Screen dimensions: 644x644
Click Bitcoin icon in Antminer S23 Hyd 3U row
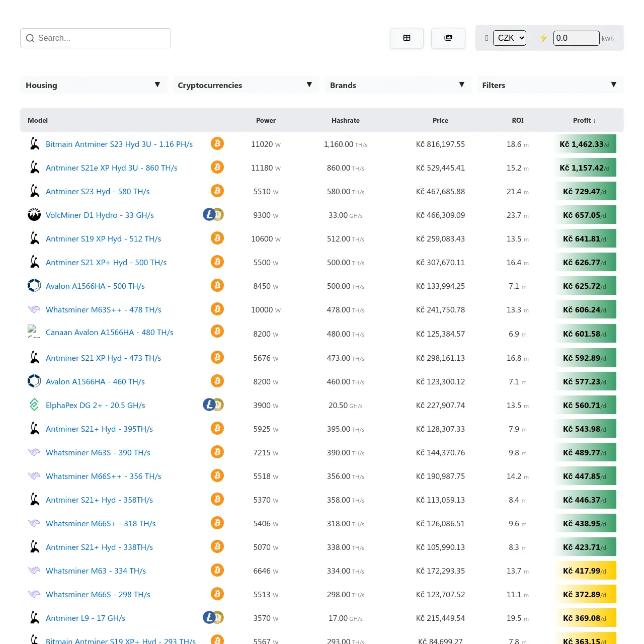click(x=217, y=144)
